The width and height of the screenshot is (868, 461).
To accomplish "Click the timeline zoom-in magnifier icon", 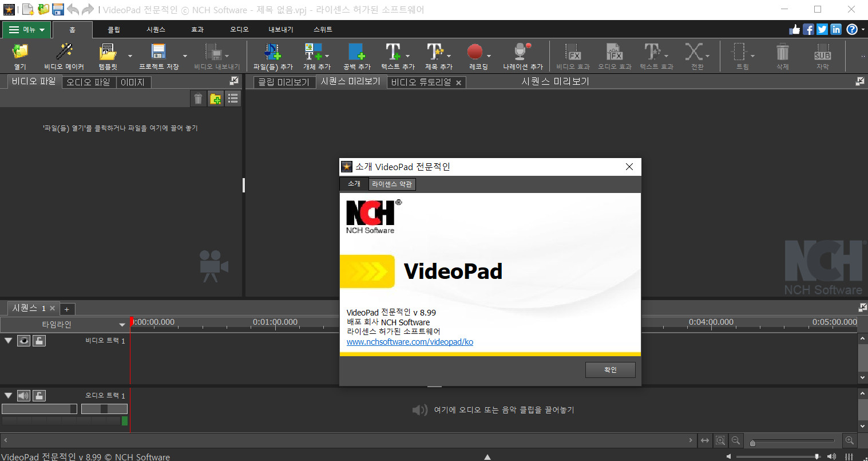I will point(850,440).
